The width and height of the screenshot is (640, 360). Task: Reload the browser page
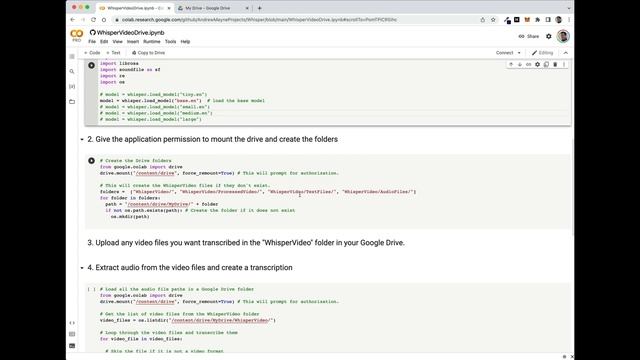point(93,20)
